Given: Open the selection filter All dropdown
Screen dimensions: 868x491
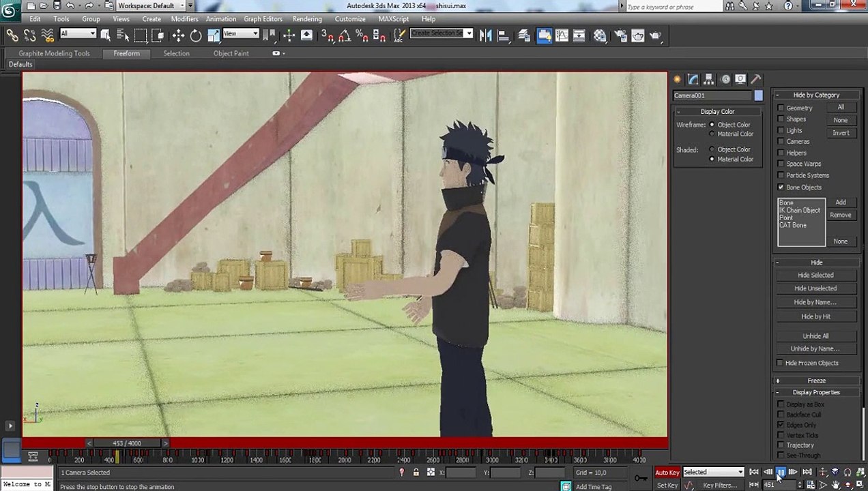Looking at the screenshot, I should 78,33.
